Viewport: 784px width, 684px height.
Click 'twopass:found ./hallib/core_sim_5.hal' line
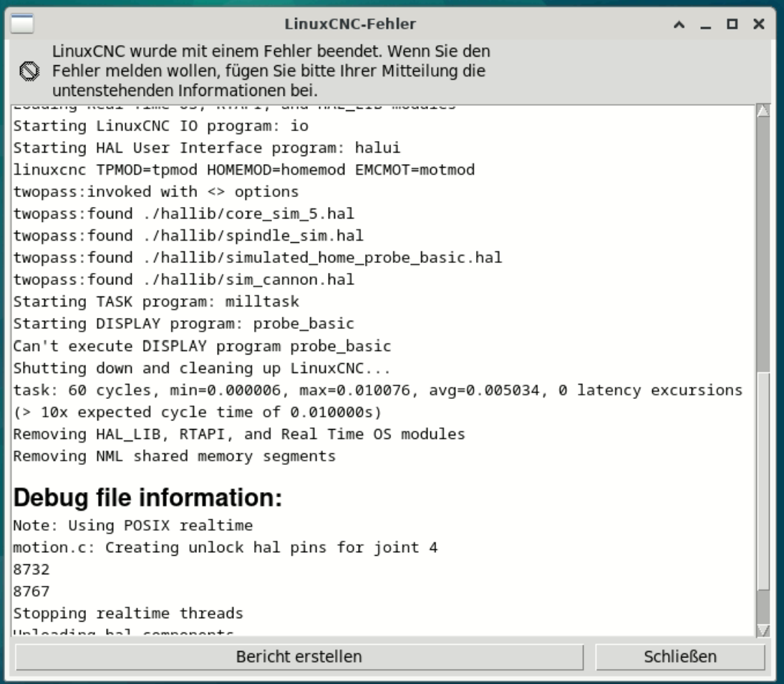click(183, 213)
